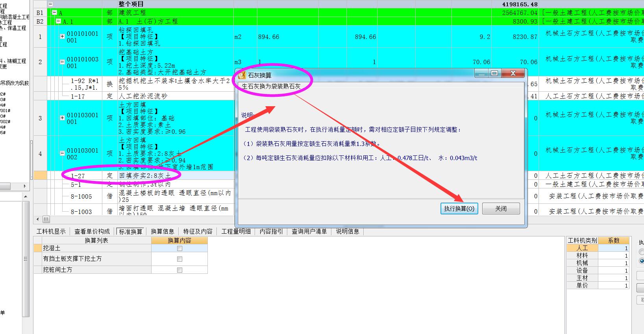
Task: Click the 执行换算(O) button
Action: (x=459, y=209)
